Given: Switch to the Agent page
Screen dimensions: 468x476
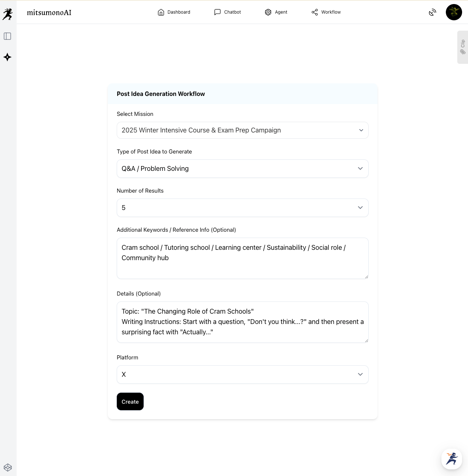Looking at the screenshot, I should (276, 12).
